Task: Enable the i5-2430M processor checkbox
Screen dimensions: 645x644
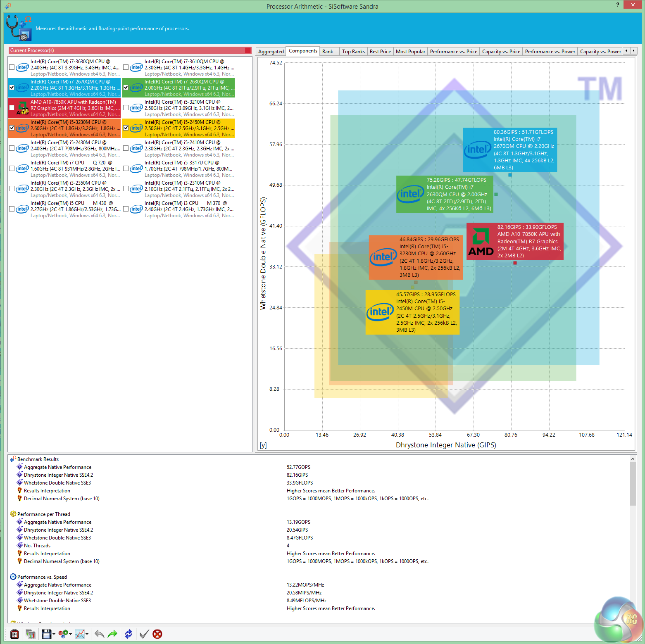Action: (12, 148)
